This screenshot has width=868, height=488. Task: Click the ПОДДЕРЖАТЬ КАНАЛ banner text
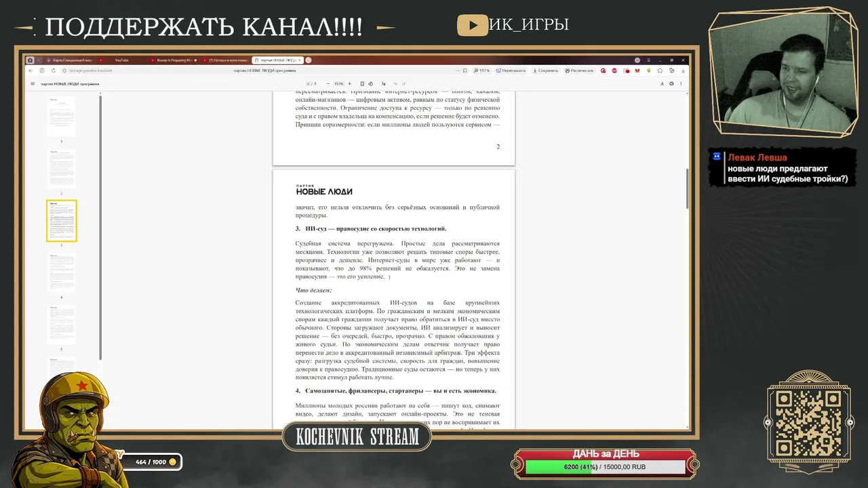(203, 27)
